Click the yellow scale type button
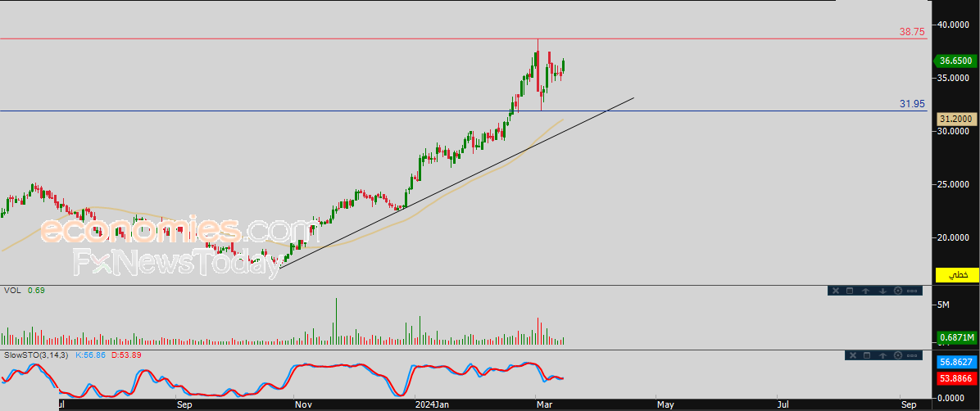 (x=956, y=275)
